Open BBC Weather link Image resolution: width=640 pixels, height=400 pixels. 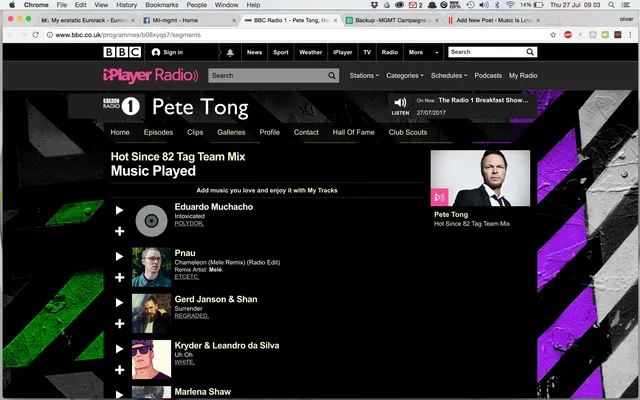coord(311,52)
